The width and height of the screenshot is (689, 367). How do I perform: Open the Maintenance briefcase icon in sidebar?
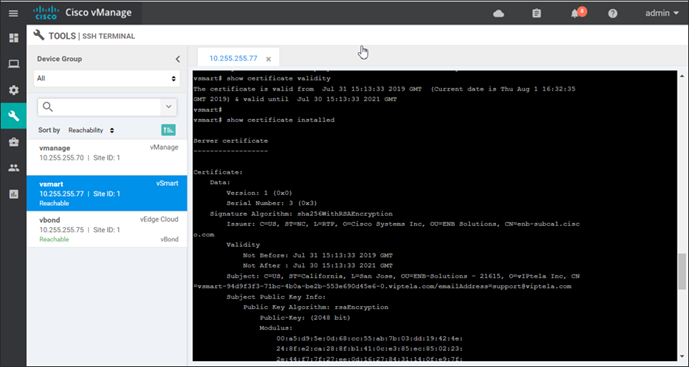[x=14, y=142]
